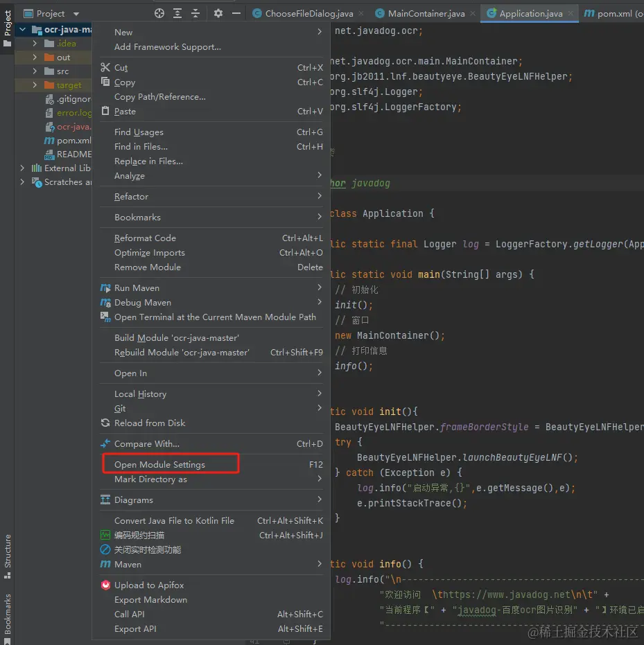
Task: Open the Diagrams submenu icon
Action: [x=105, y=500]
